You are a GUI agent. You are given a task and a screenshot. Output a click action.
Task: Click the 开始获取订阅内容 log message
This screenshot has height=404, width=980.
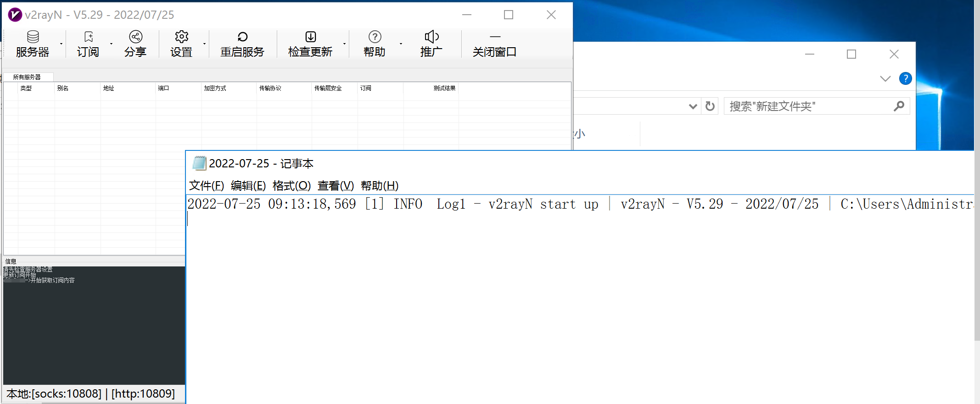point(52,280)
